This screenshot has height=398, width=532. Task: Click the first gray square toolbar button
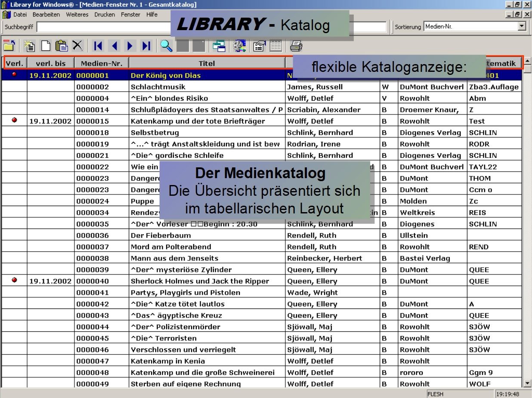[182, 46]
